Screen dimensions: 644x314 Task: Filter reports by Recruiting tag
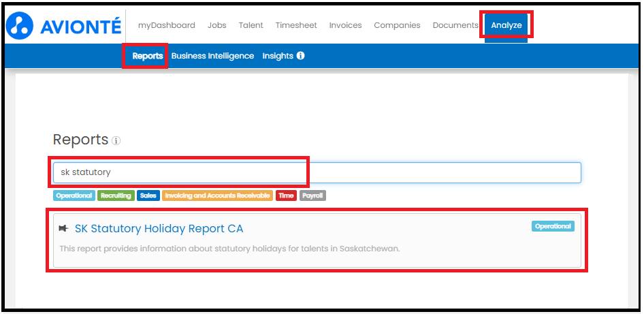coord(116,195)
